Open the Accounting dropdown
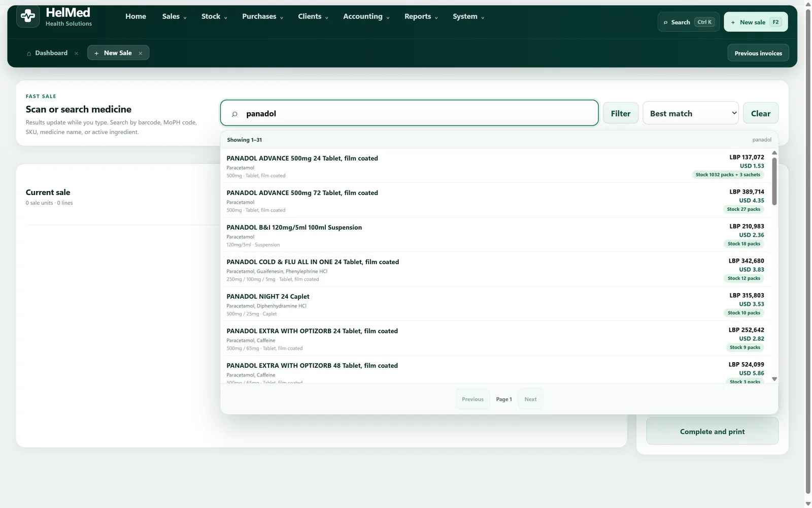 click(366, 17)
